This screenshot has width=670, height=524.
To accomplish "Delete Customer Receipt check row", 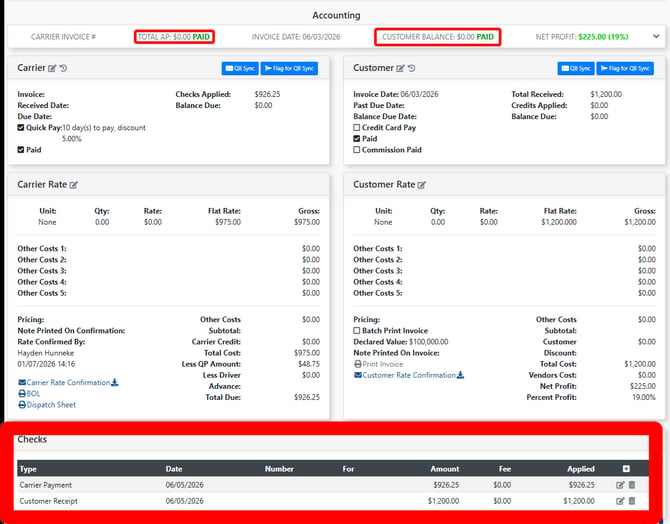I will 632,500.
